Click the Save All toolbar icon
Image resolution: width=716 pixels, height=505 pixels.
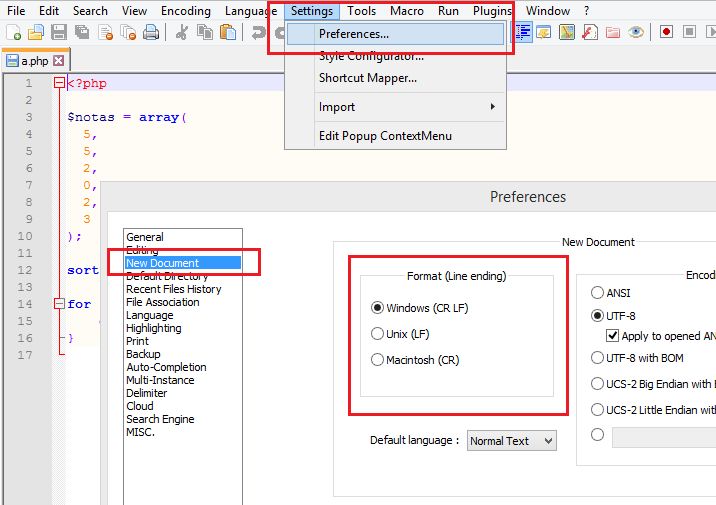[82, 32]
